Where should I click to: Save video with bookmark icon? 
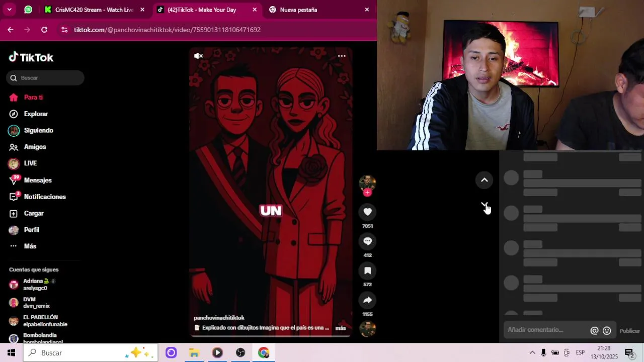(x=367, y=271)
